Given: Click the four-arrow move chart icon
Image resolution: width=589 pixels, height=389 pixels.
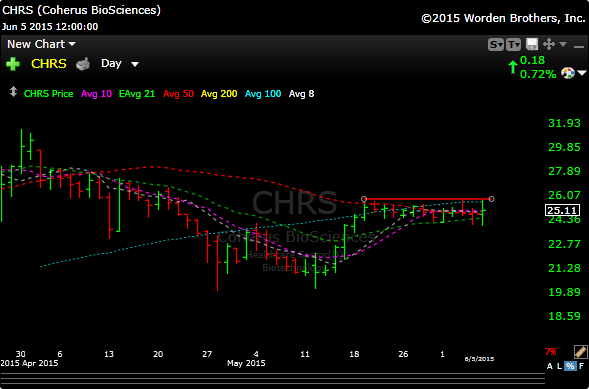Looking at the screenshot, I should 549,44.
